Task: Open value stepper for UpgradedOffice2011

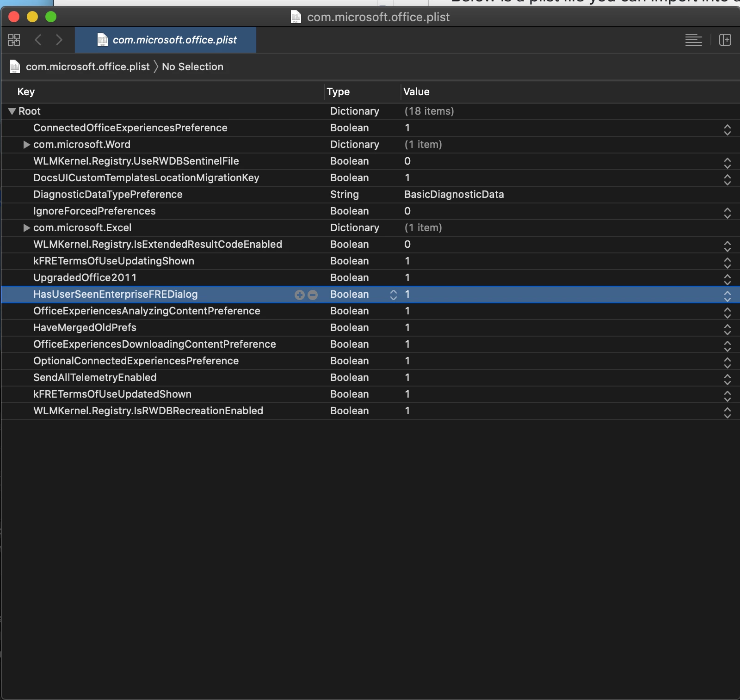Action: point(728,279)
